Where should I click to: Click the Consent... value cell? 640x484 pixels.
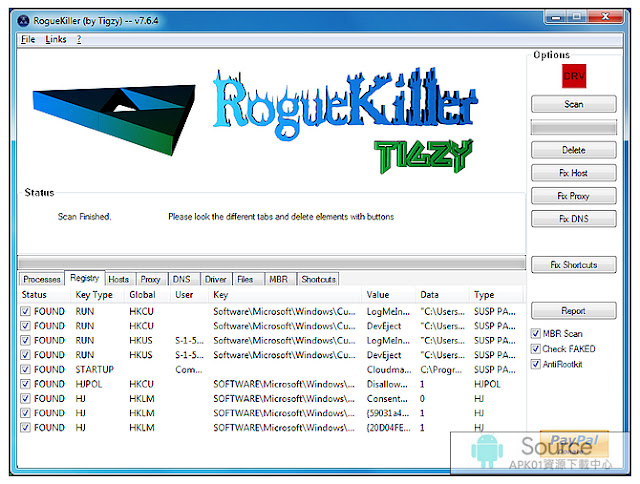tap(387, 399)
